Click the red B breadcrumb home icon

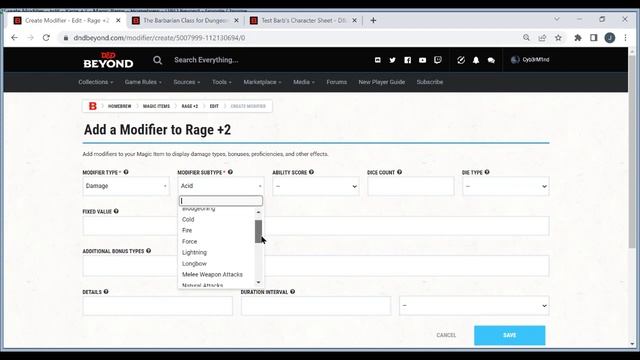(x=93, y=106)
